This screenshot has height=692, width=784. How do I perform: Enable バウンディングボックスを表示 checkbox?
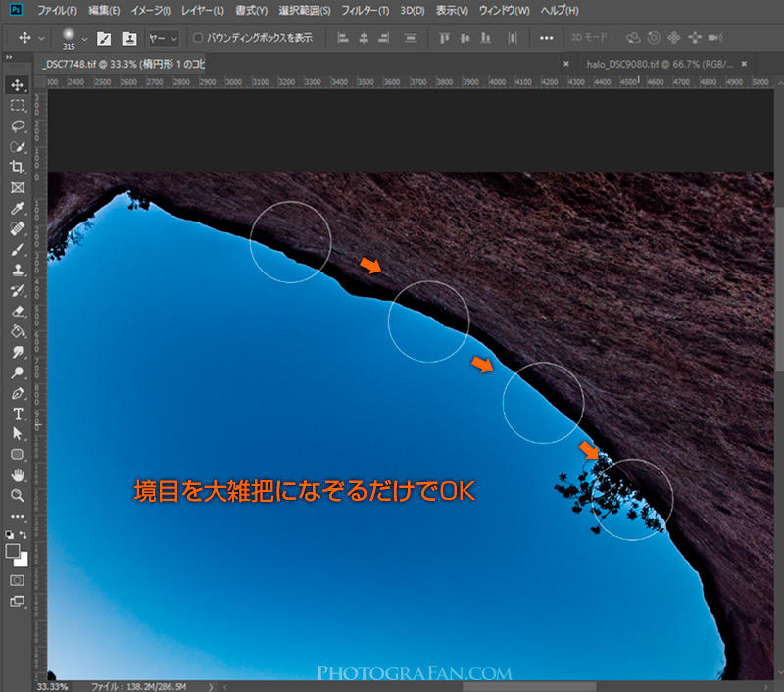tap(198, 38)
